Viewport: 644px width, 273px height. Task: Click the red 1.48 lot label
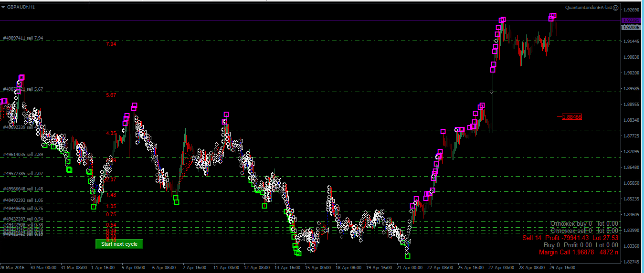tap(111, 195)
